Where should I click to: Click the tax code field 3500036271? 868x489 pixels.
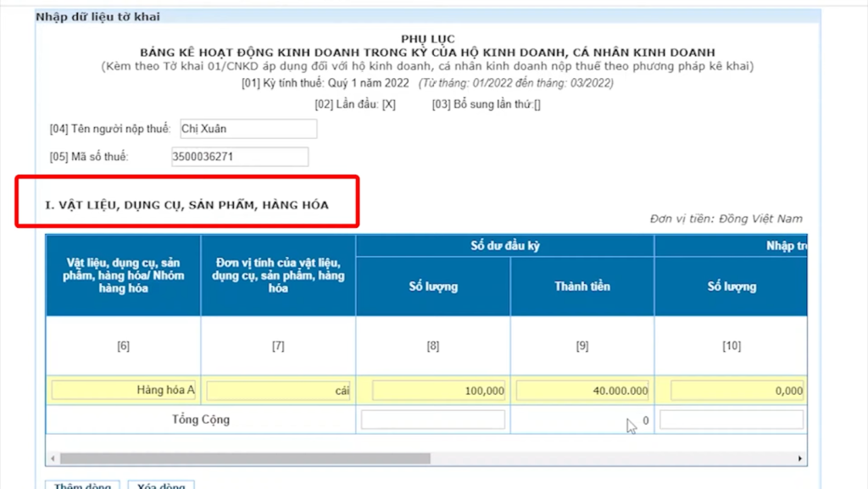point(240,157)
